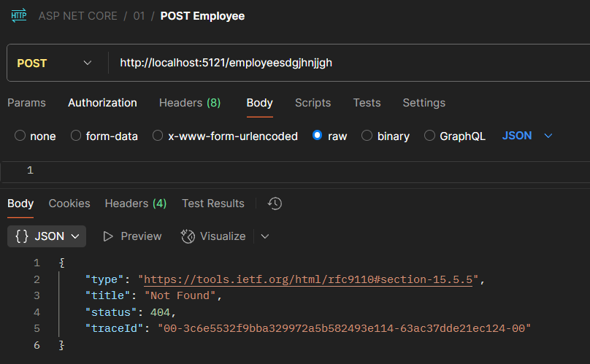
Task: Open the POST method dropdown
Action: point(55,63)
